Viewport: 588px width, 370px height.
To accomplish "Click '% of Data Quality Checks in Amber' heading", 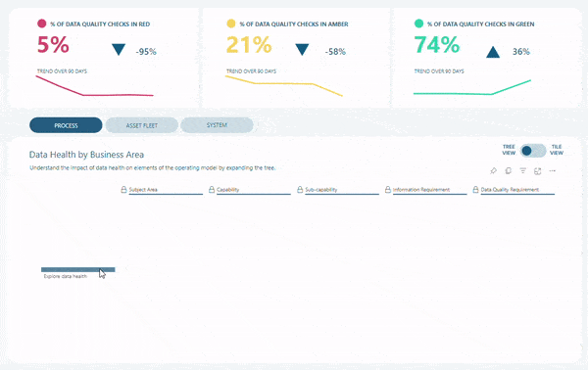I will [x=294, y=23].
